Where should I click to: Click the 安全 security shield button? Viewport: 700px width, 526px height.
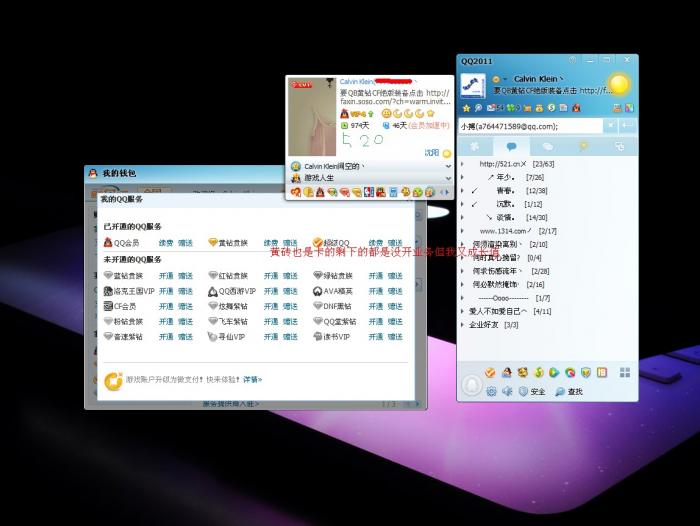[x=532, y=392]
